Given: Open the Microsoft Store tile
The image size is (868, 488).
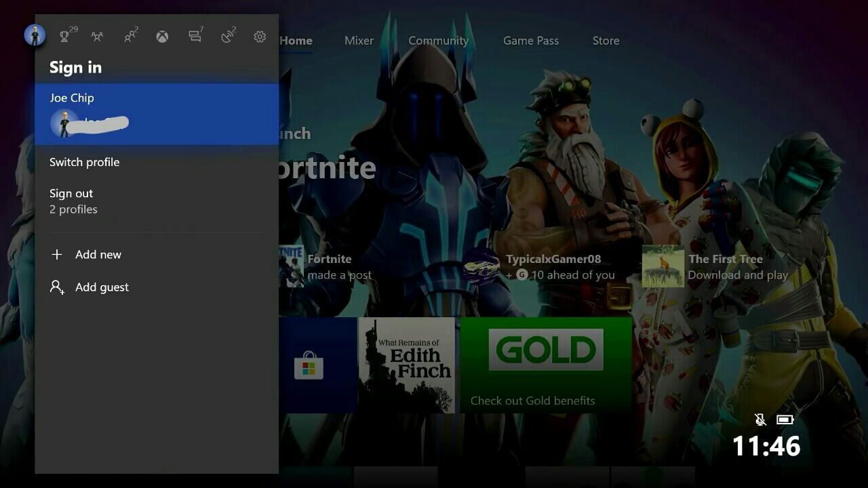Looking at the screenshot, I should pyautogui.click(x=318, y=365).
